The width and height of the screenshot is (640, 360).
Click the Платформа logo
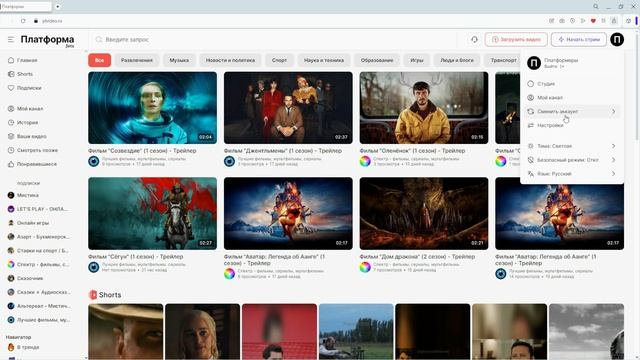click(47, 40)
